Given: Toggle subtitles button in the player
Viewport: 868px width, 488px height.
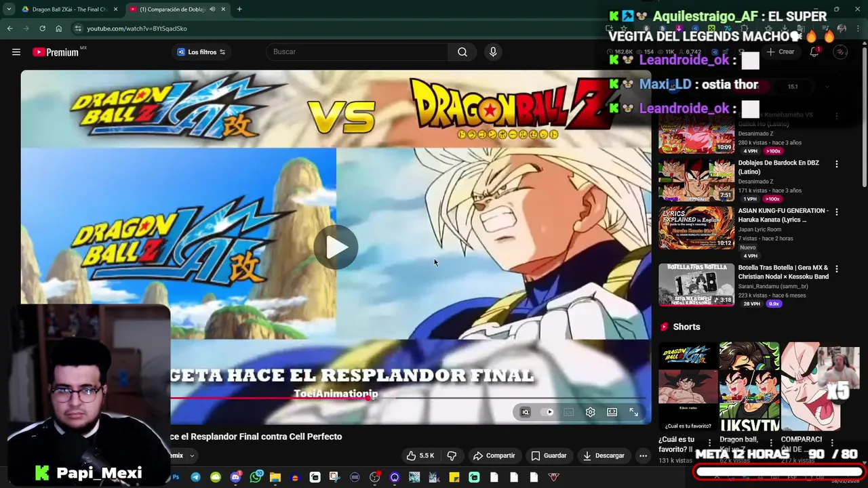Looking at the screenshot, I should tap(569, 412).
